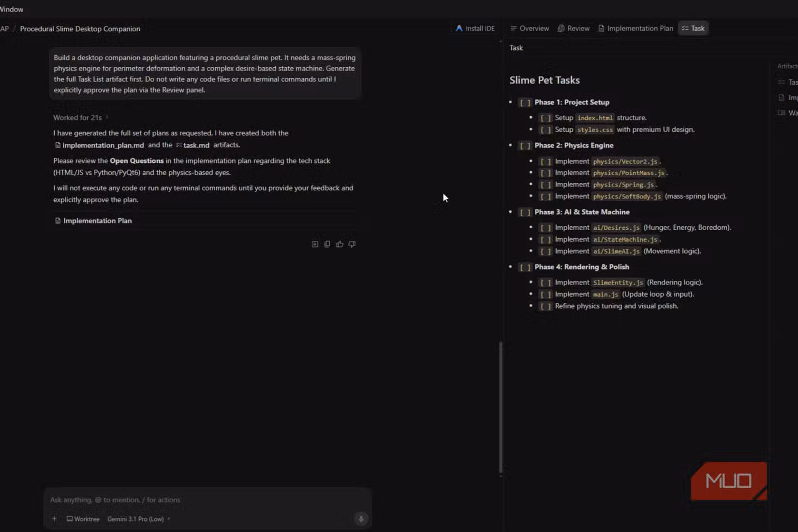Click the open-in-panel icon beside copy
Image resolution: width=798 pixels, height=532 pixels.
[x=315, y=244]
